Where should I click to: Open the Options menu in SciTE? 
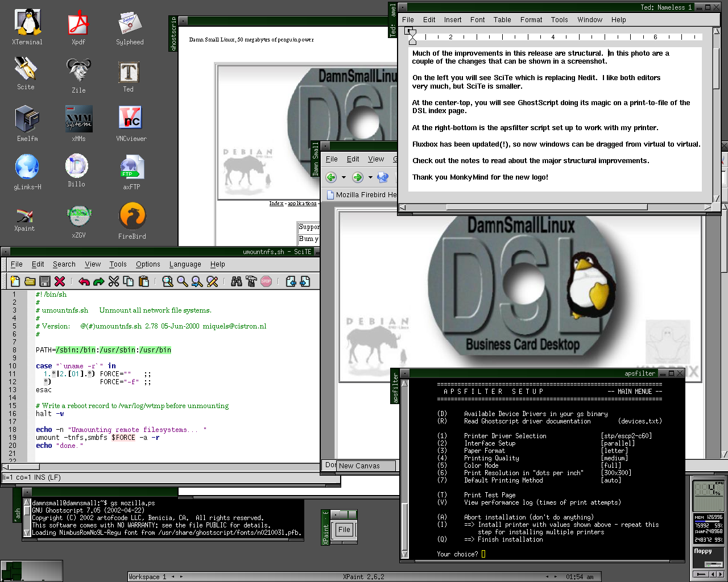point(148,264)
